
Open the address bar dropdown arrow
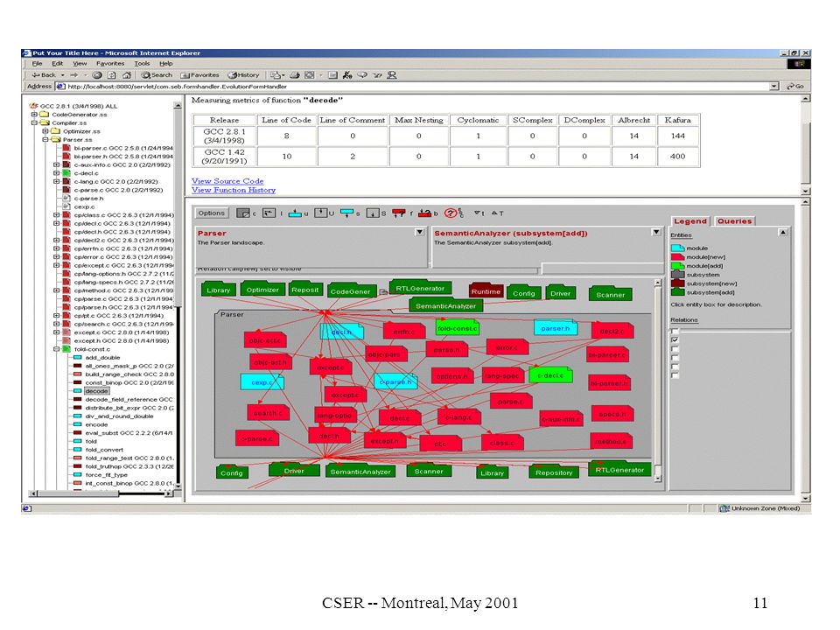coord(773,86)
